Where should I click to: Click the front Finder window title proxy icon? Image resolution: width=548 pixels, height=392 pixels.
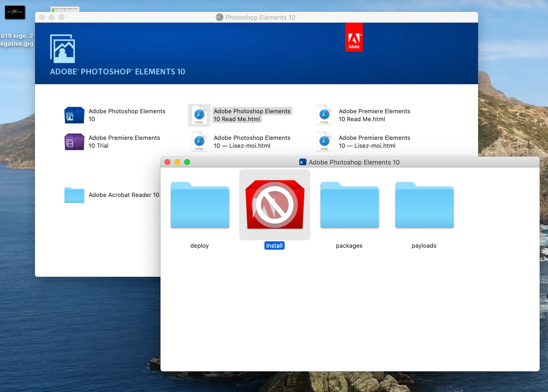pos(303,162)
